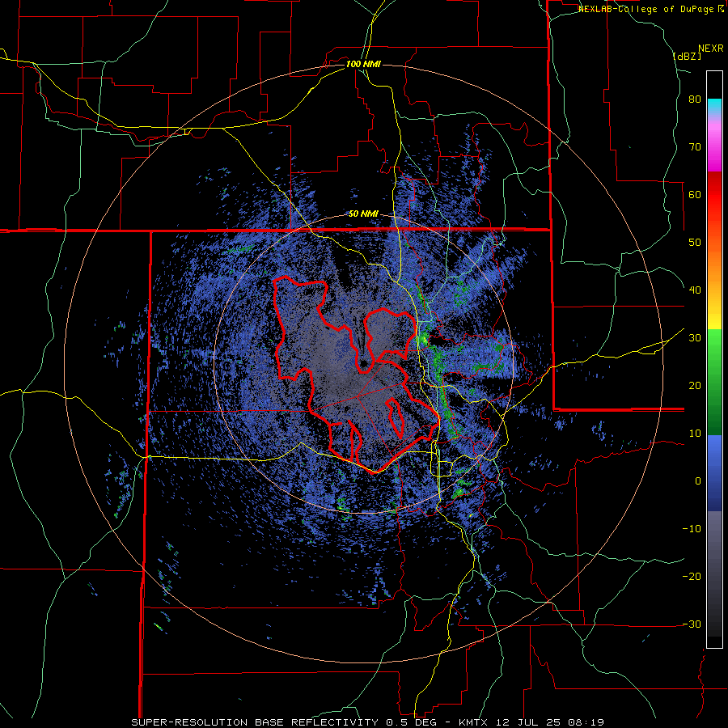This screenshot has width=728, height=728.
Task: Click the 60 value on the dBZ scale
Action: click(x=695, y=194)
